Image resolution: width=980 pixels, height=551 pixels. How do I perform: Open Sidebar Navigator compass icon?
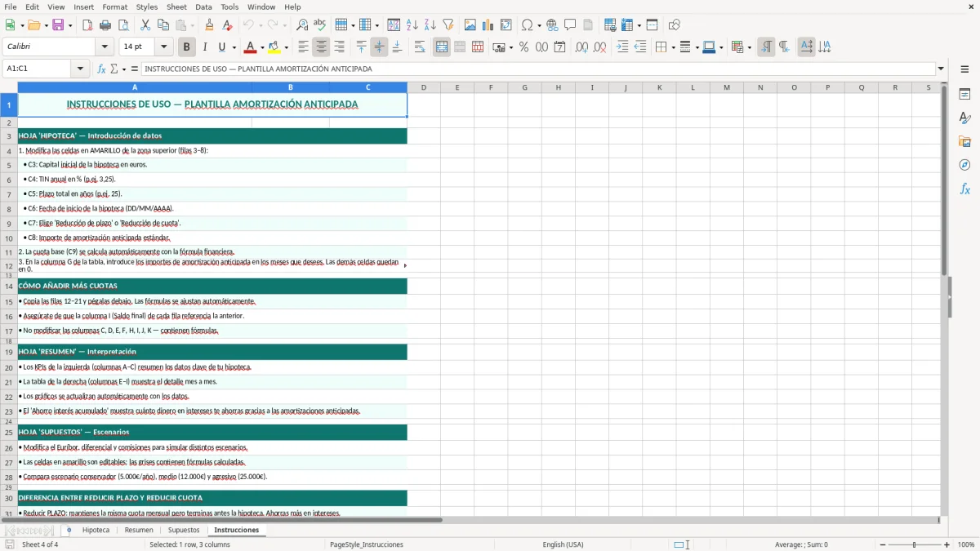click(x=964, y=165)
